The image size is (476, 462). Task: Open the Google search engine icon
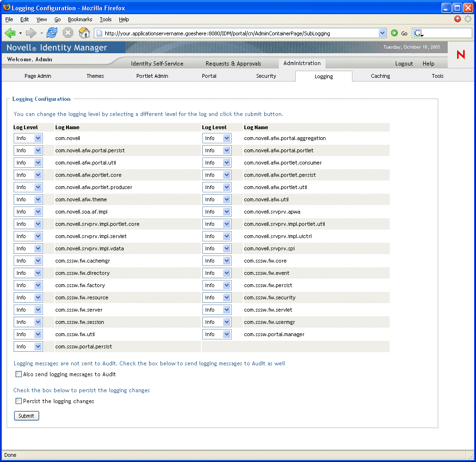(418, 33)
